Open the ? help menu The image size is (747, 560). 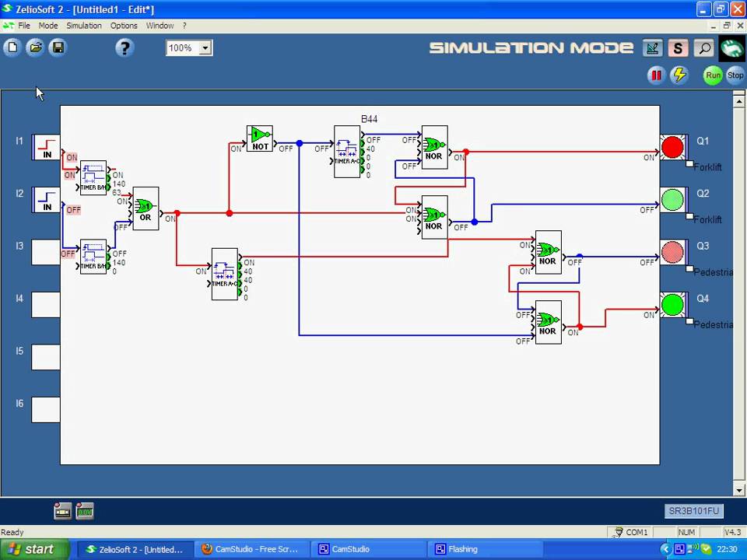[184, 26]
